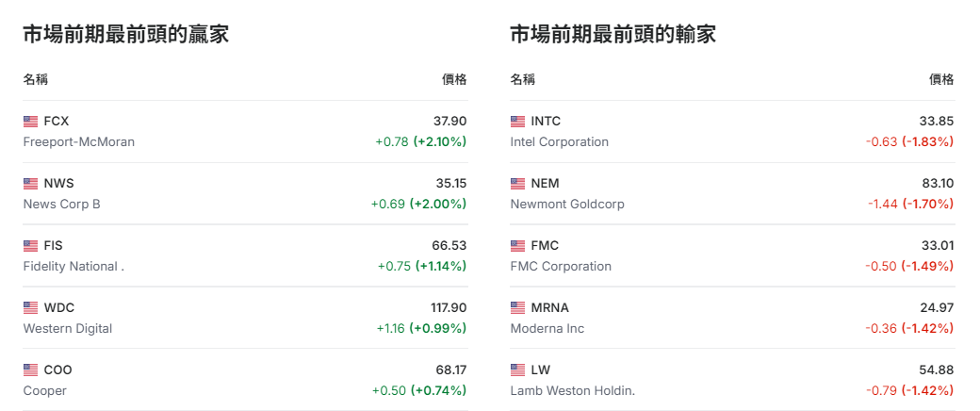Screen dimensions: 980x411
Task: Open the News Corp B stock page
Action: (62, 205)
